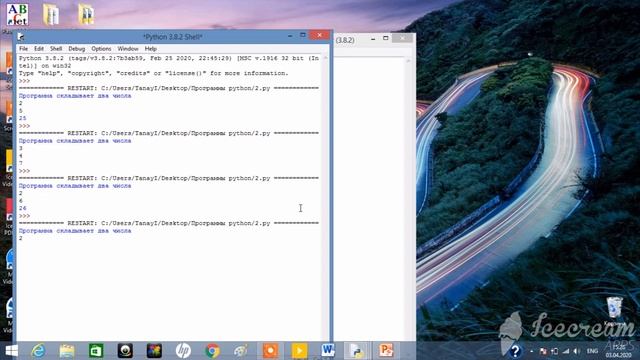
Task: Click the 'Type "help", "copyright"' info line
Action: [x=153, y=73]
